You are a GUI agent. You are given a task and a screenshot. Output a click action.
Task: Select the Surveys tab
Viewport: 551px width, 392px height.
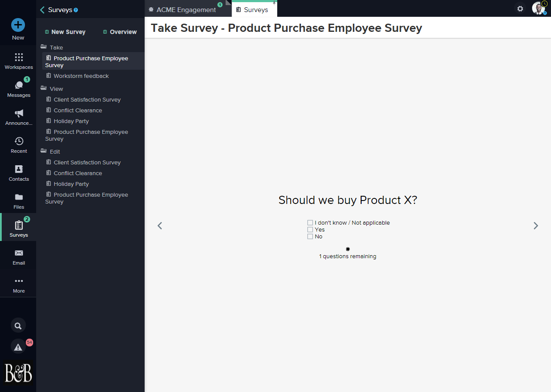(254, 9)
